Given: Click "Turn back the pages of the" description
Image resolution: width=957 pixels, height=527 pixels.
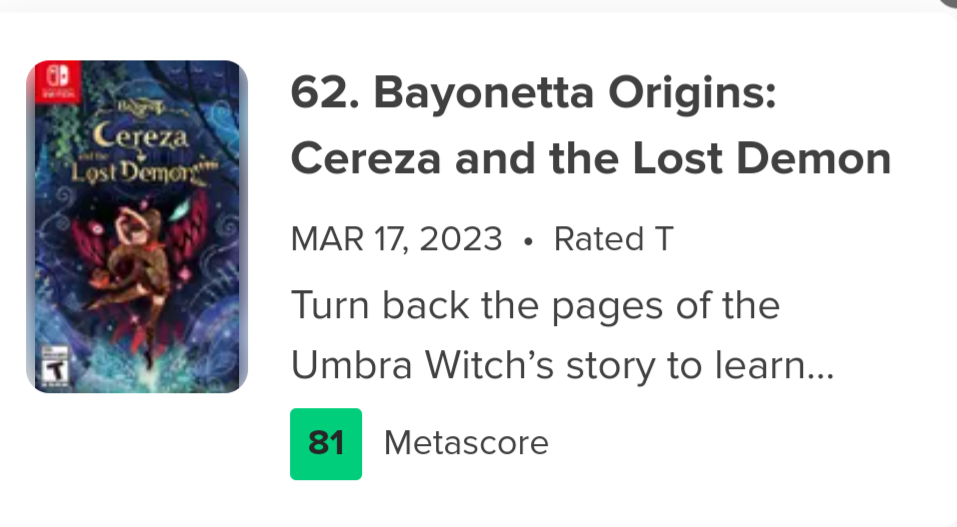Looking at the screenshot, I should pos(535,305).
